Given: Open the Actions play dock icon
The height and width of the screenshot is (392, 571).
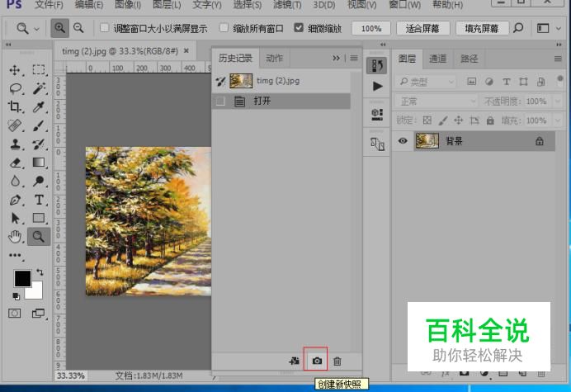Looking at the screenshot, I should 377,87.
